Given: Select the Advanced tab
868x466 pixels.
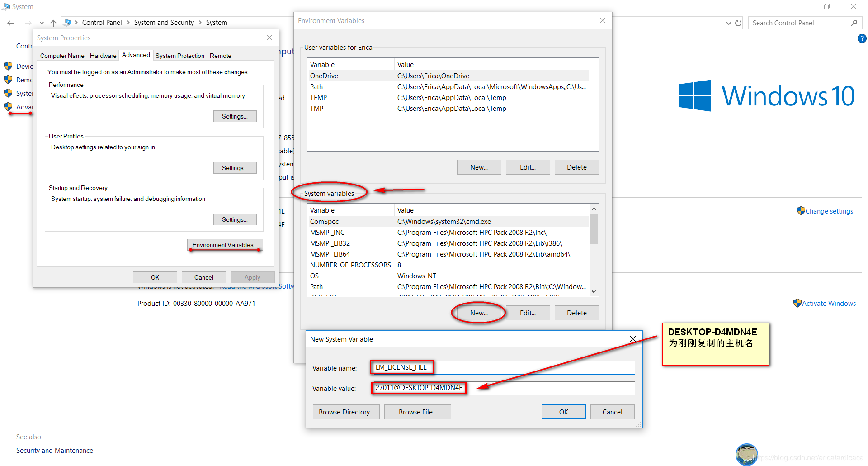Looking at the screenshot, I should pos(136,55).
